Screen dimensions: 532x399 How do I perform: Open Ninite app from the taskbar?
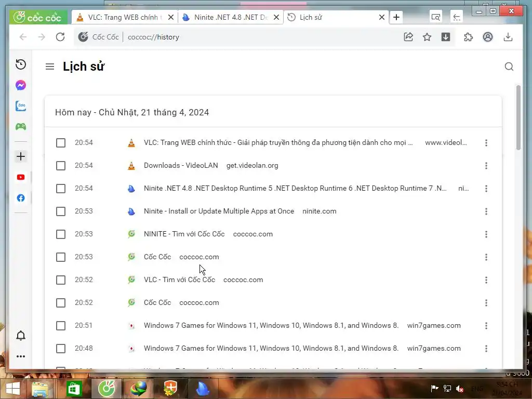pyautogui.click(x=203, y=389)
